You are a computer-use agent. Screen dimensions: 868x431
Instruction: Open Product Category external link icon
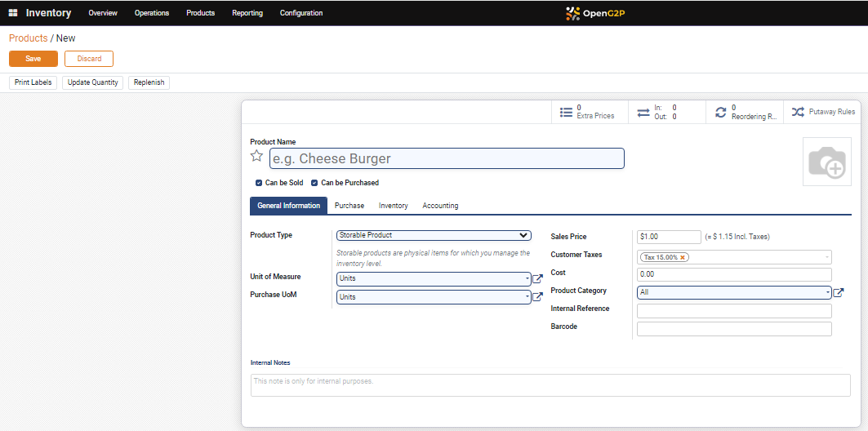[839, 292]
